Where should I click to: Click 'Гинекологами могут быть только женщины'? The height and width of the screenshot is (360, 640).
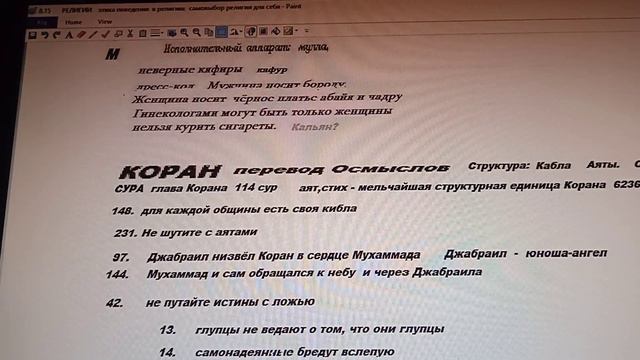tap(262, 112)
